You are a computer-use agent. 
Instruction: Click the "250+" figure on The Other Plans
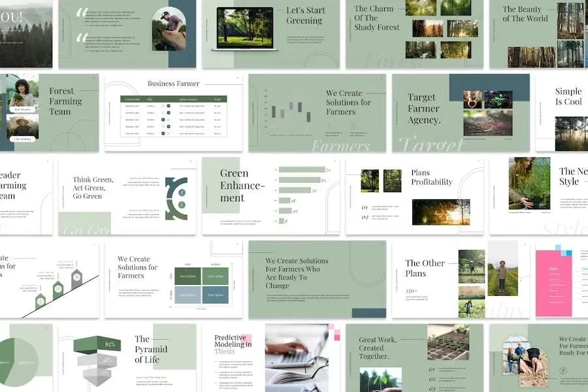coord(411,291)
